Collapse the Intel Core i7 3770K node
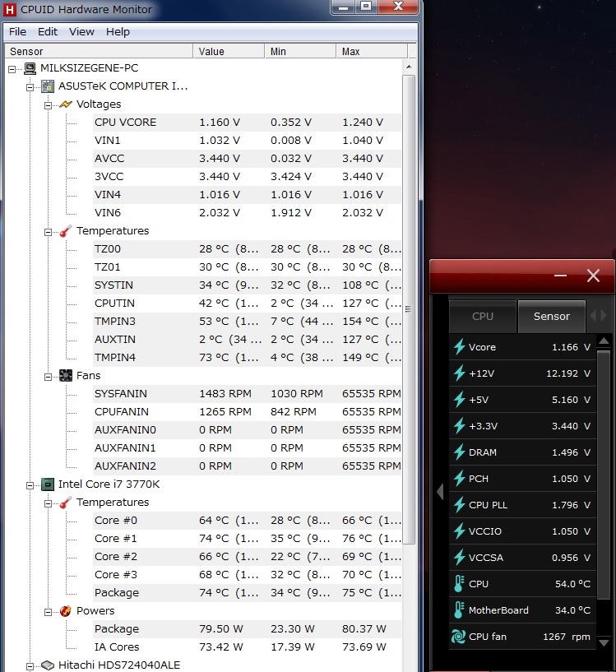The height and width of the screenshot is (672, 616). [x=30, y=484]
